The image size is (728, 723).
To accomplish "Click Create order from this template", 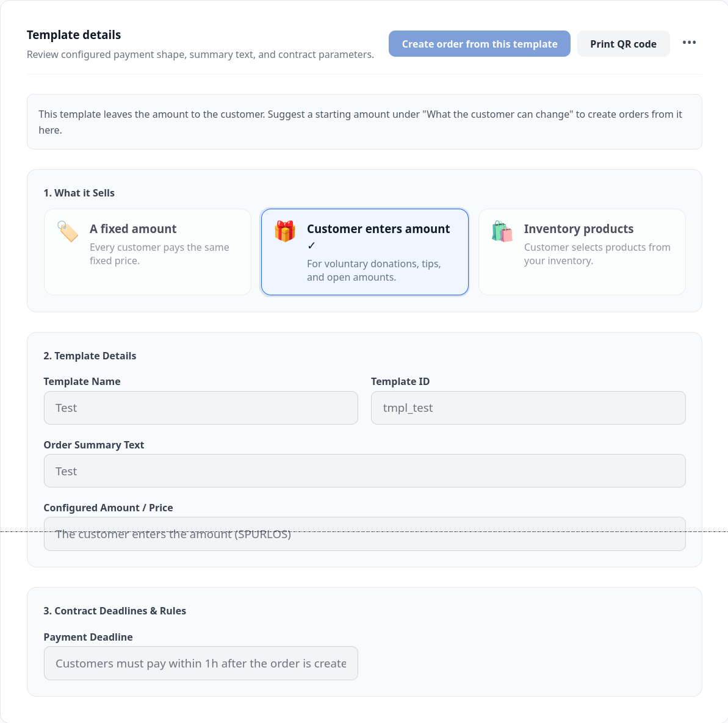I will tap(479, 44).
